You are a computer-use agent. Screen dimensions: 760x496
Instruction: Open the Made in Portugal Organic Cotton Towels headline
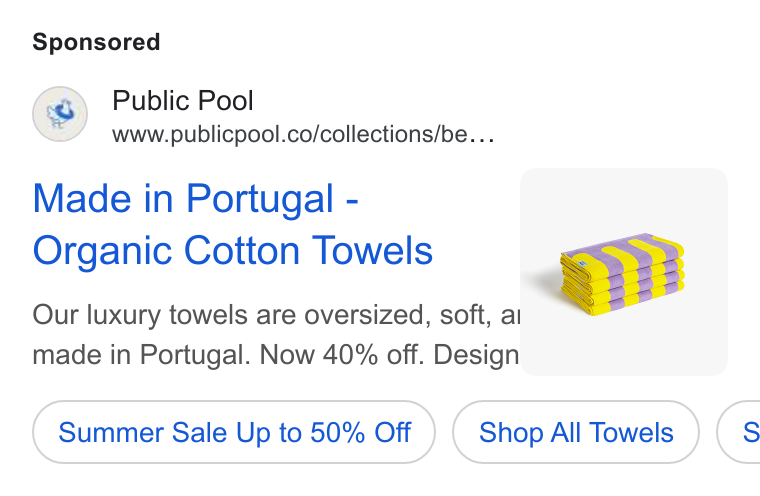click(x=233, y=224)
